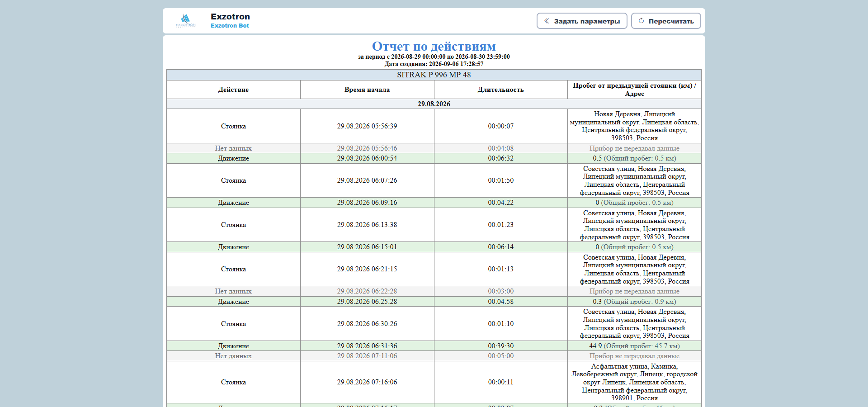Click mileage 0.3 (Общий пробег: 0.9 км)

[634, 302]
